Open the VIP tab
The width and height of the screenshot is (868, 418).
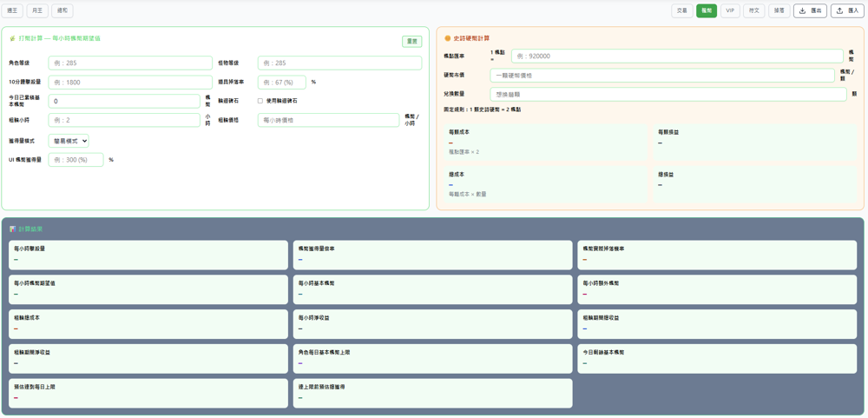point(731,10)
